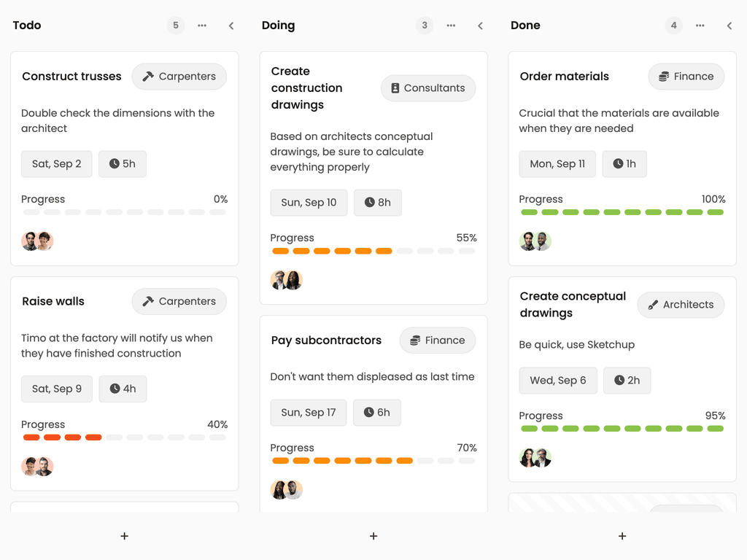Click Architects tag on conceptual drawings card
The image size is (747, 560).
pyautogui.click(x=681, y=305)
